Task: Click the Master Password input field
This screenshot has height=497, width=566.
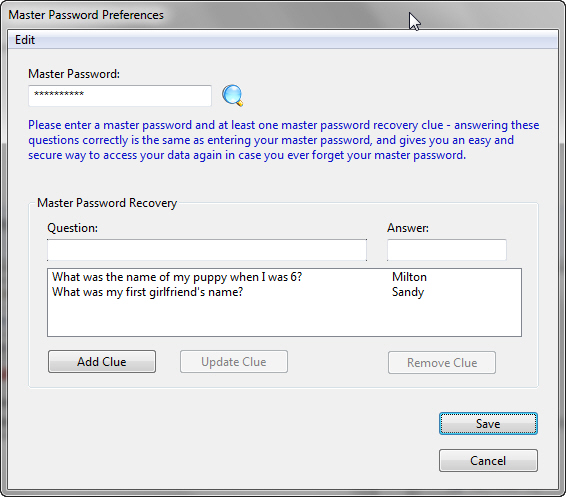Action: [120, 96]
